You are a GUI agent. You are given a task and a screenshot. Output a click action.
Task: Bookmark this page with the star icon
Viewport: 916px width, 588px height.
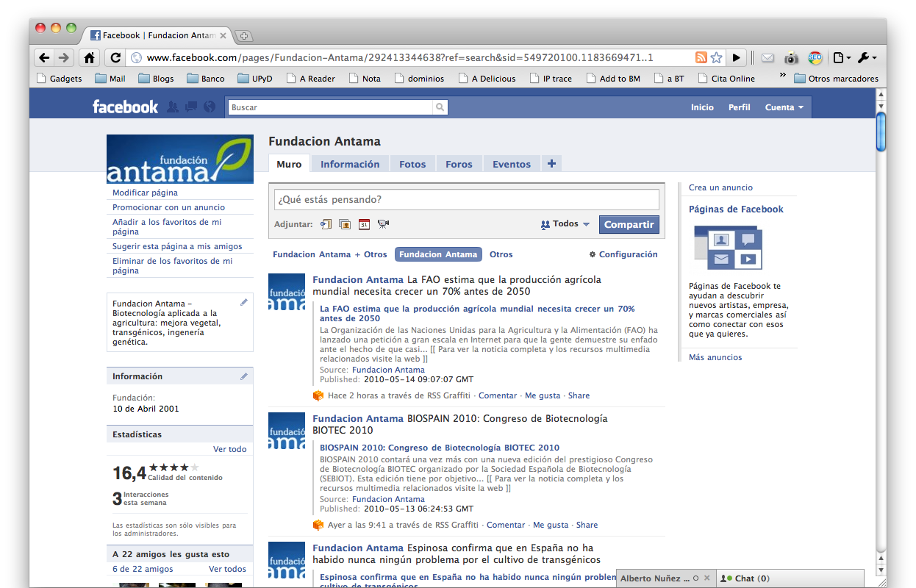point(717,57)
